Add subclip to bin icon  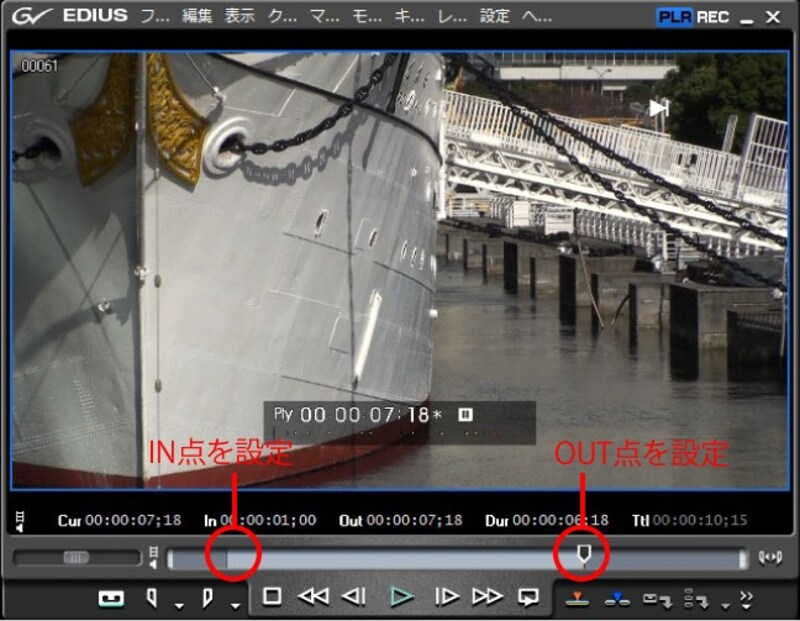[x=697, y=599]
